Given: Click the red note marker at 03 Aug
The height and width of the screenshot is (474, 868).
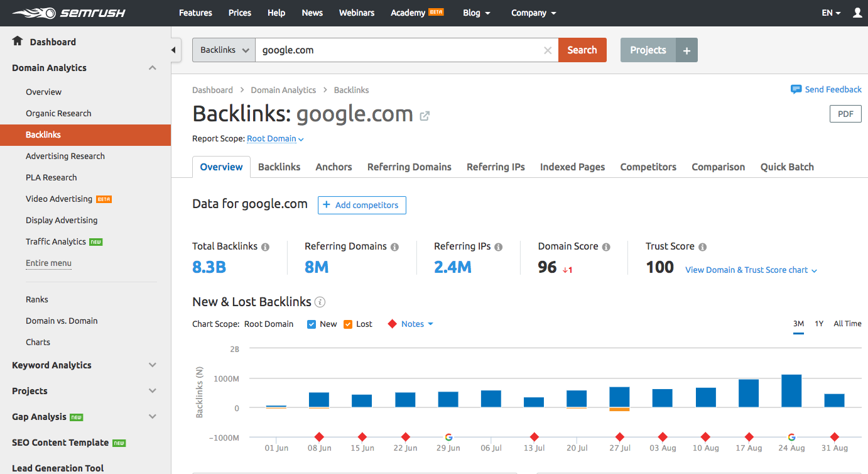Looking at the screenshot, I should pos(663,437).
